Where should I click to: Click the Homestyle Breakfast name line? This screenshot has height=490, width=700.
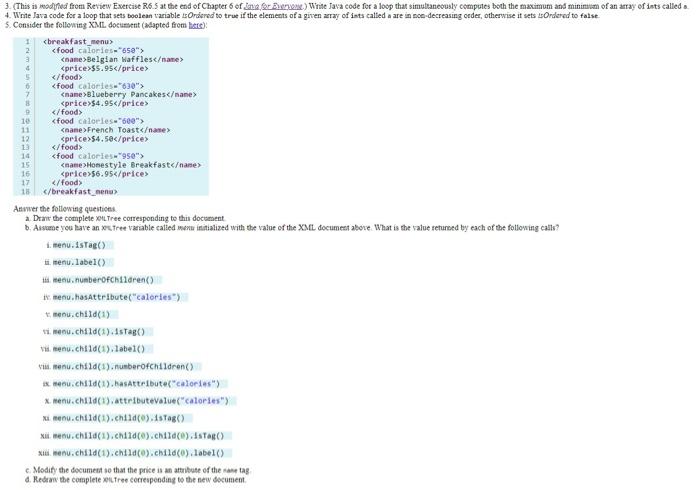point(131,165)
